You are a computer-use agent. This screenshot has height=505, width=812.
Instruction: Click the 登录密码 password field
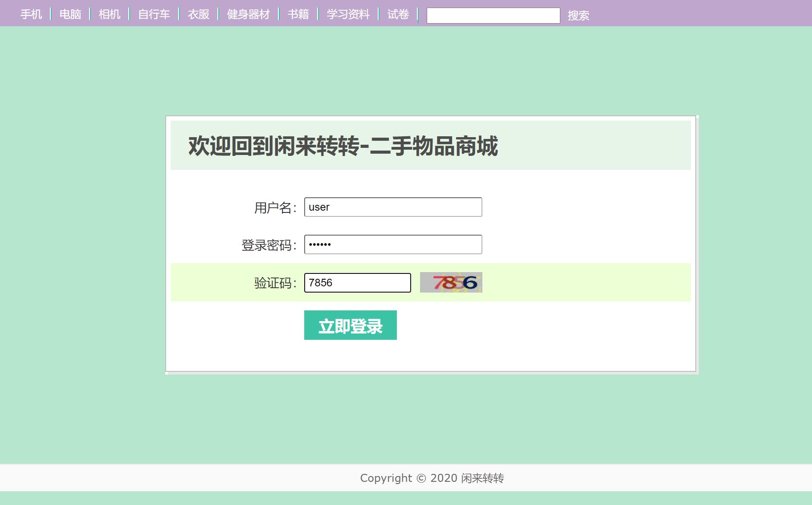point(393,244)
